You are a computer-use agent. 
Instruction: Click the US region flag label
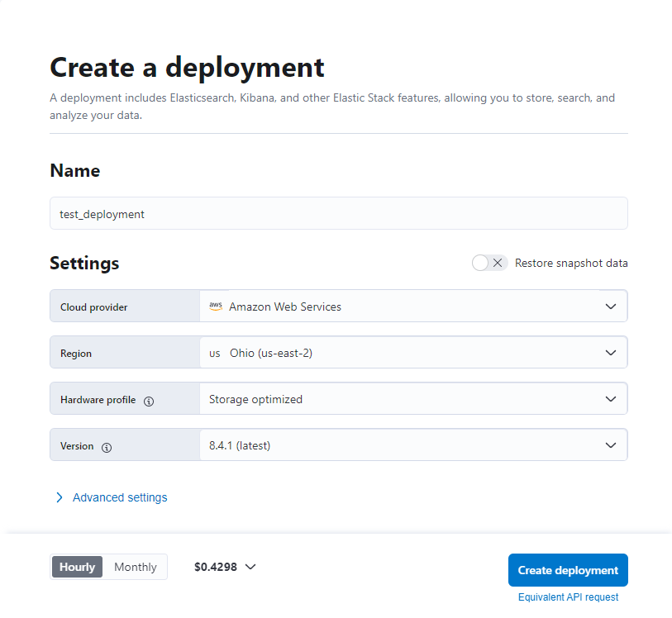pyautogui.click(x=214, y=353)
